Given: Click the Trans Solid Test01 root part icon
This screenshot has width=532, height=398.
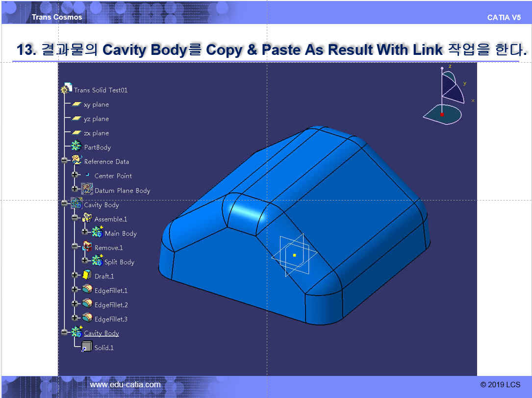Looking at the screenshot, I should point(67,88).
